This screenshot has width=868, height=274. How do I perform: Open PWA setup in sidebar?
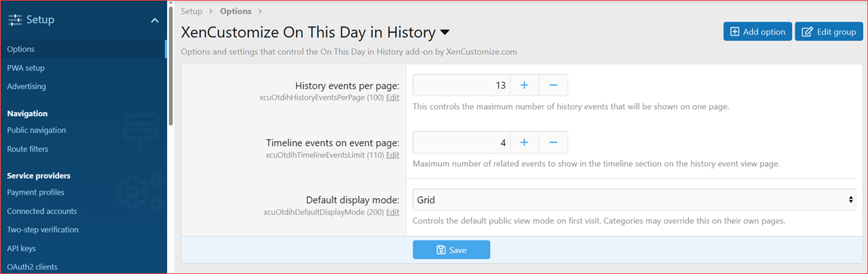pos(26,68)
